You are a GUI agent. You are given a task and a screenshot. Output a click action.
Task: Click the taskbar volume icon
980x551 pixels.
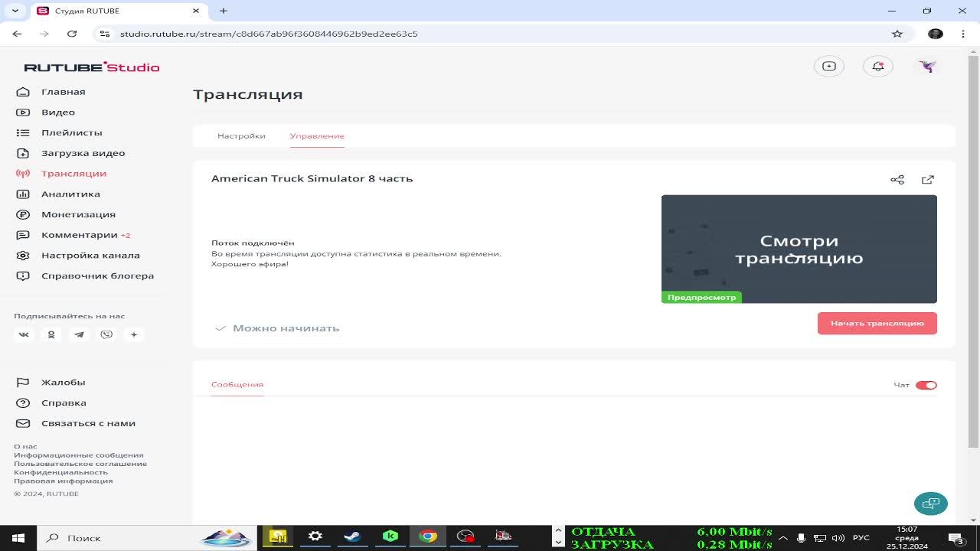pyautogui.click(x=838, y=538)
